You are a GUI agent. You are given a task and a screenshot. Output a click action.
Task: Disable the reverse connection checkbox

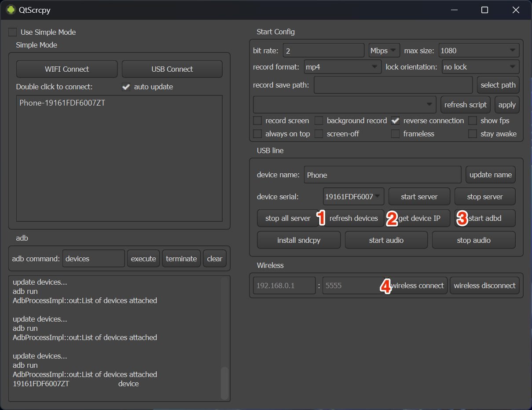pos(396,121)
